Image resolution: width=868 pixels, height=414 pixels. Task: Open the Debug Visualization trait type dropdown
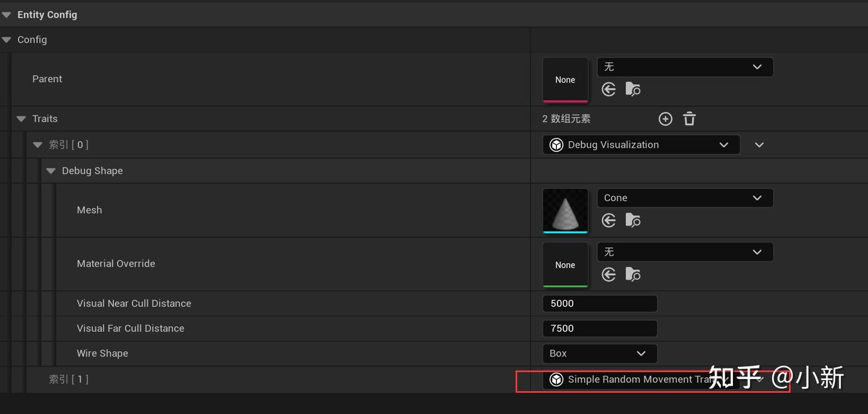click(641, 145)
